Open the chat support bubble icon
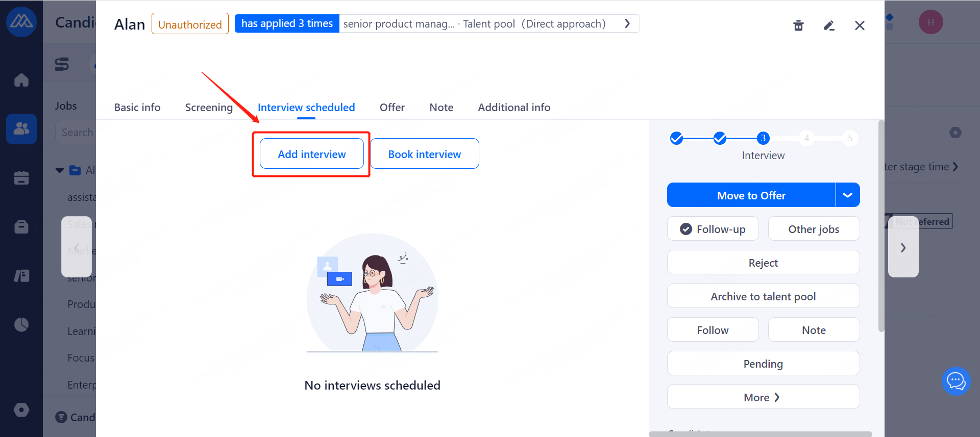Viewport: 980px width, 437px height. click(956, 381)
